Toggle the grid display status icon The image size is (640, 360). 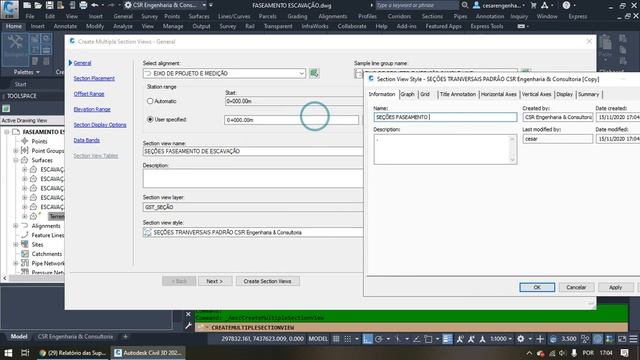(336, 339)
